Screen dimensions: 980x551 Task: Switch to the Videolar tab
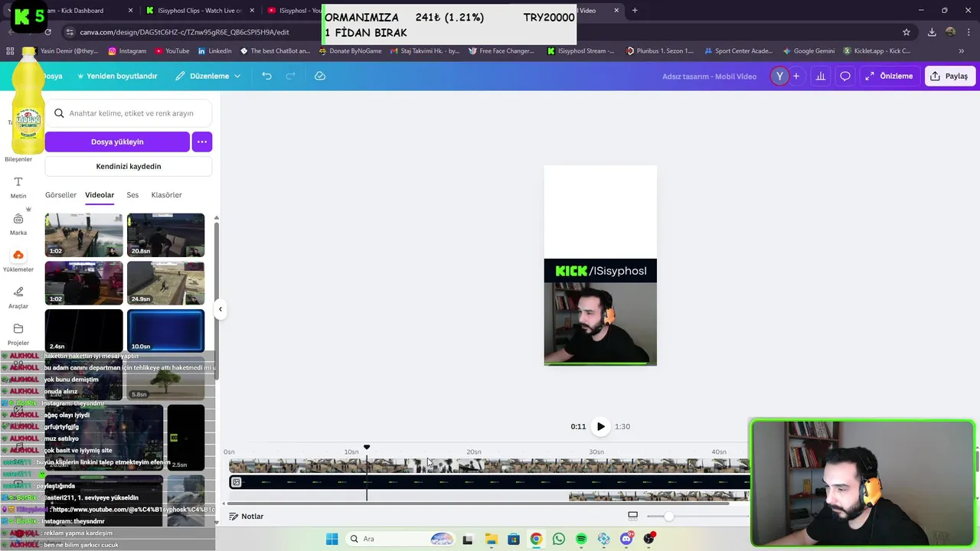[100, 195]
